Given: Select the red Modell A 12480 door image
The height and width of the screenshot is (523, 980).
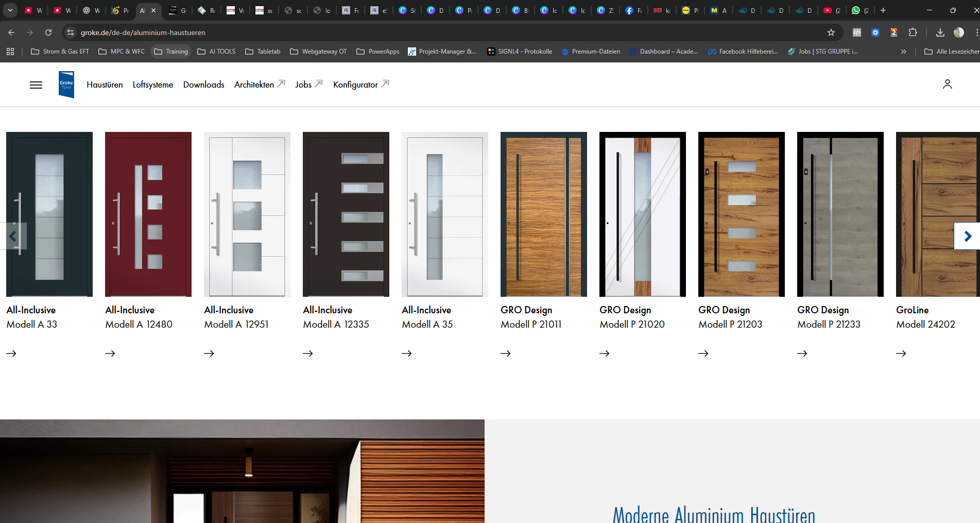Looking at the screenshot, I should coord(148,214).
